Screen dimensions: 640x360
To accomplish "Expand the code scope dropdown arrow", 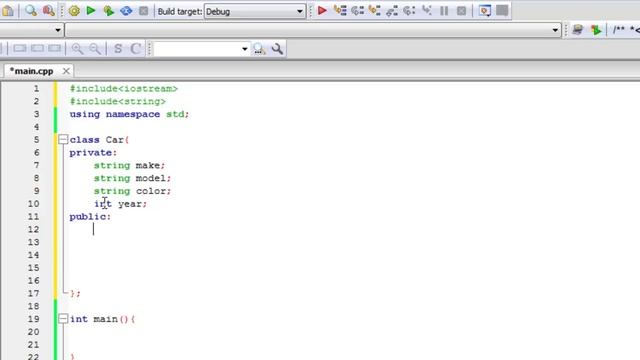I will point(58,30).
